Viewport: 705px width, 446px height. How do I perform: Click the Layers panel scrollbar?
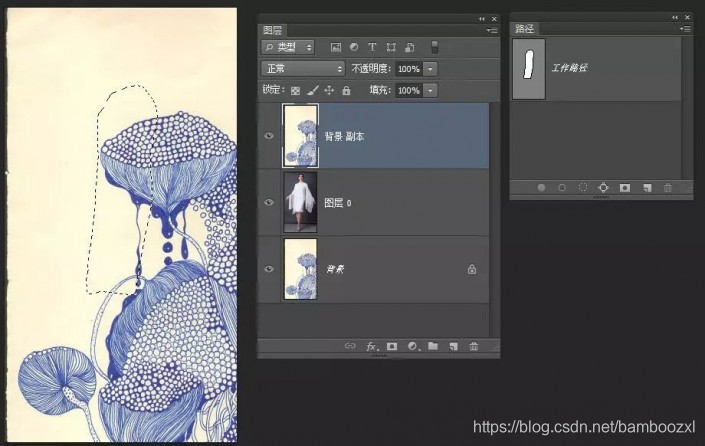pos(493,220)
